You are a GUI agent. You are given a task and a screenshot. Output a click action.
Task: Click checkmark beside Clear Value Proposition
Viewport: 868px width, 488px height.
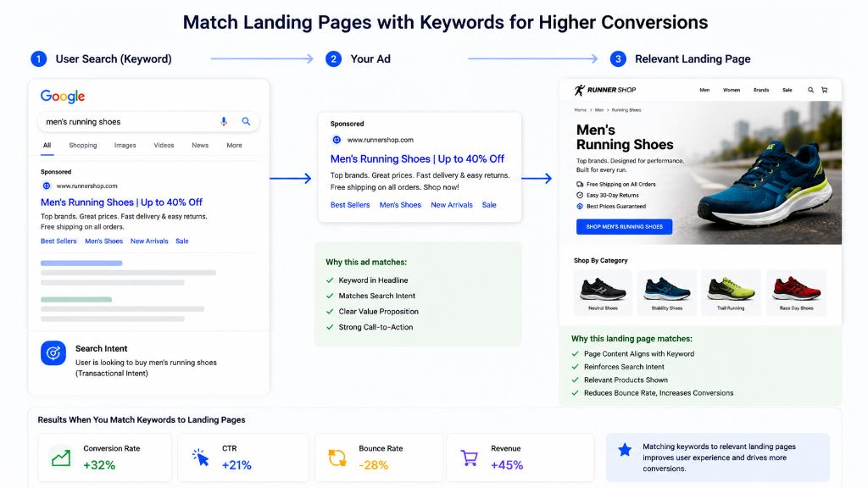coord(330,312)
